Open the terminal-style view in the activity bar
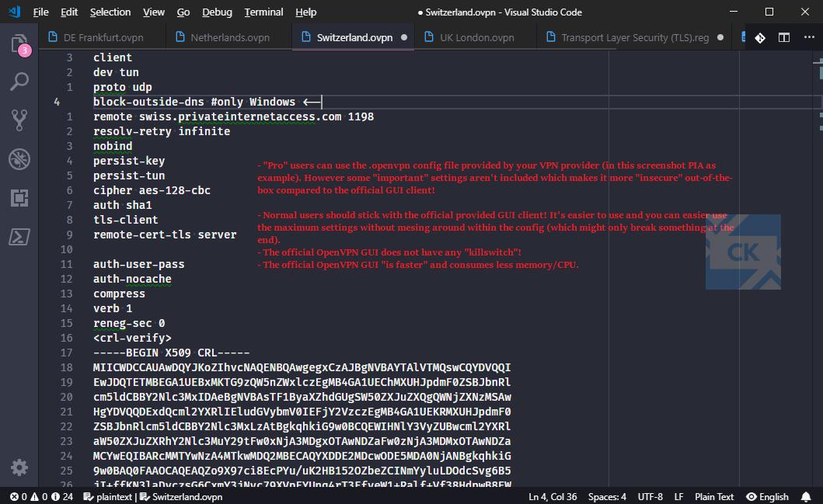 pyautogui.click(x=19, y=237)
